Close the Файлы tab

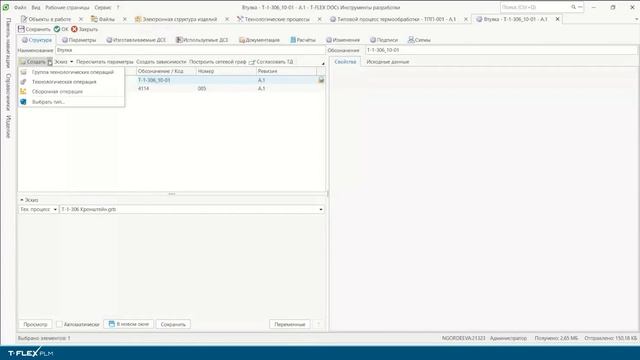click(125, 19)
